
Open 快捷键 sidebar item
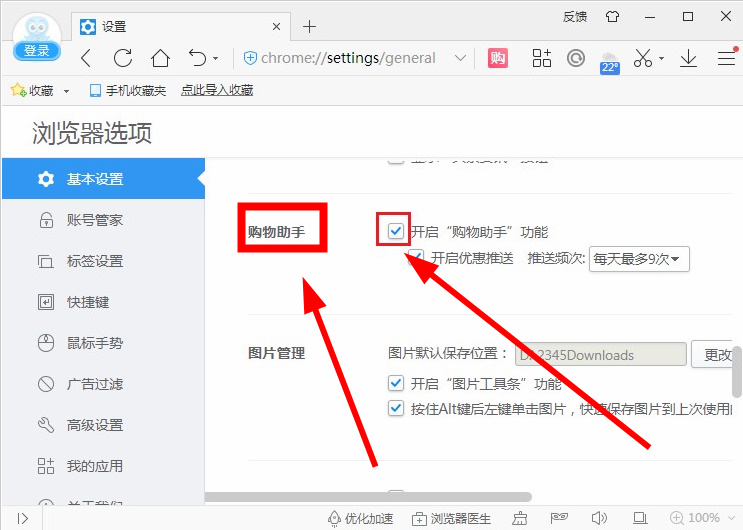coord(103,302)
